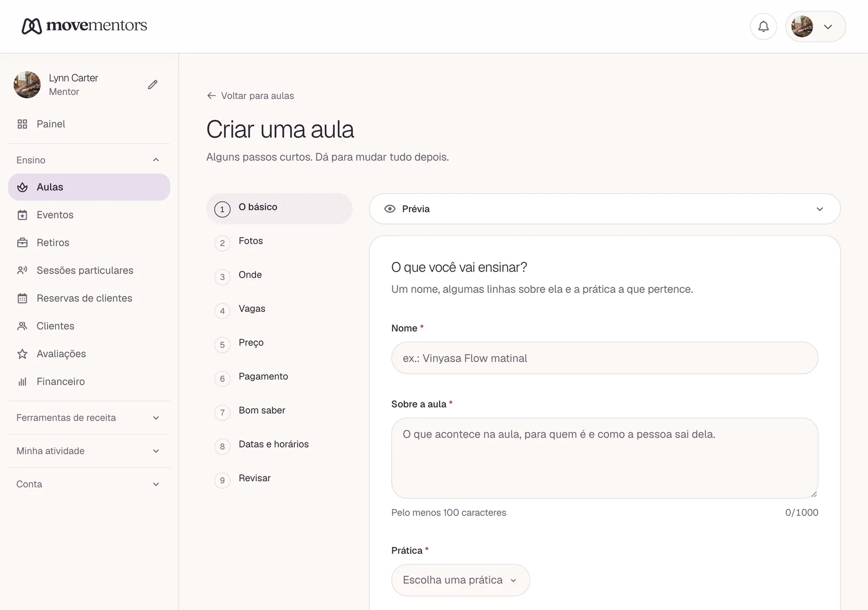The width and height of the screenshot is (868, 610).
Task: Go to step 5 Preço
Action: click(x=279, y=344)
